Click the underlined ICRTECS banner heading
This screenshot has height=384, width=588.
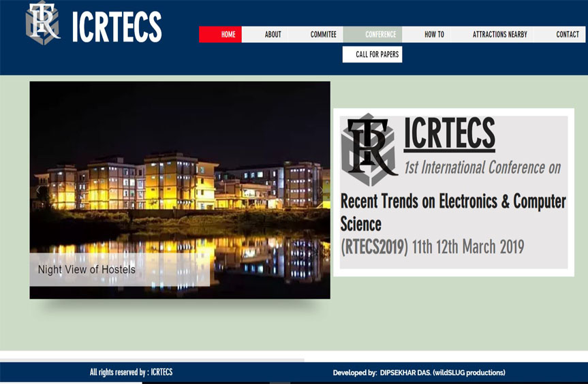[449, 133]
